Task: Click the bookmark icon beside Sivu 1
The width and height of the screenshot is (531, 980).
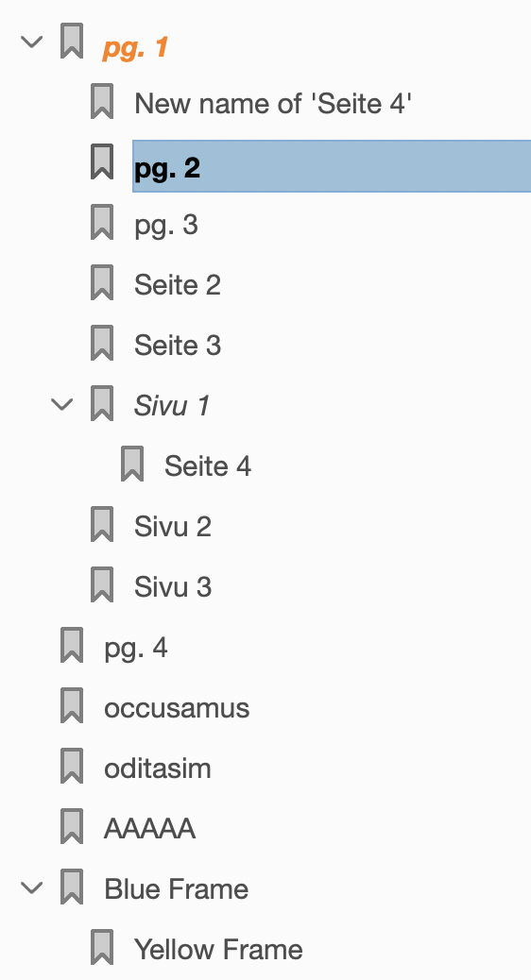Action: click(102, 404)
